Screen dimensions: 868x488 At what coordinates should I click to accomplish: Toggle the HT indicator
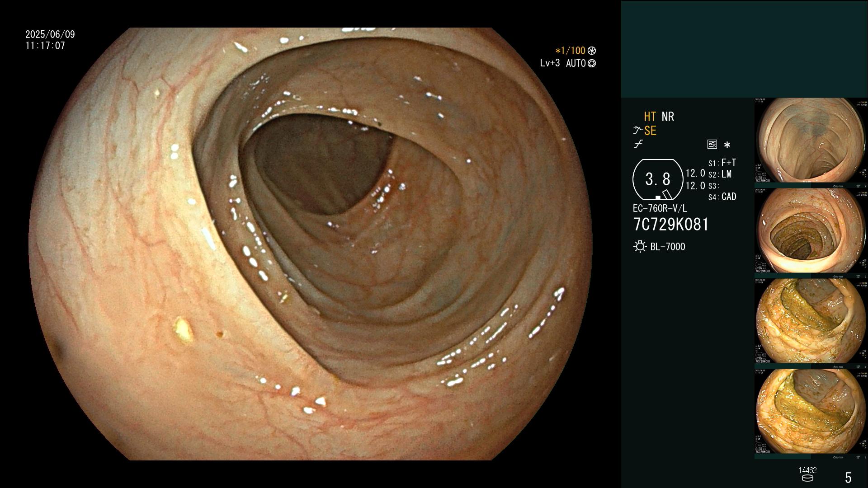click(650, 117)
